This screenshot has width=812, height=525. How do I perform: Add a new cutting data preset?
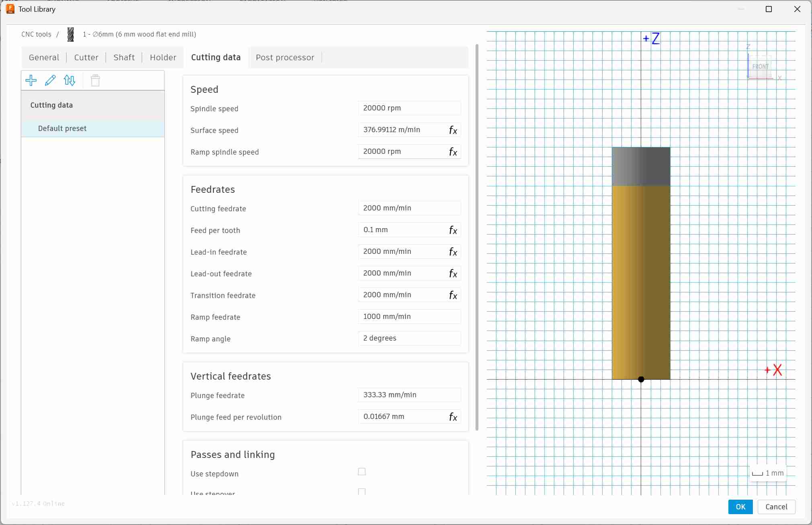pos(31,80)
